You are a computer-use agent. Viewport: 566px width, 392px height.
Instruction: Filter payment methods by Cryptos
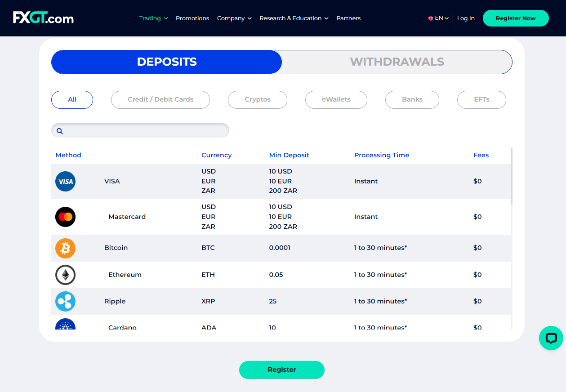[257, 99]
